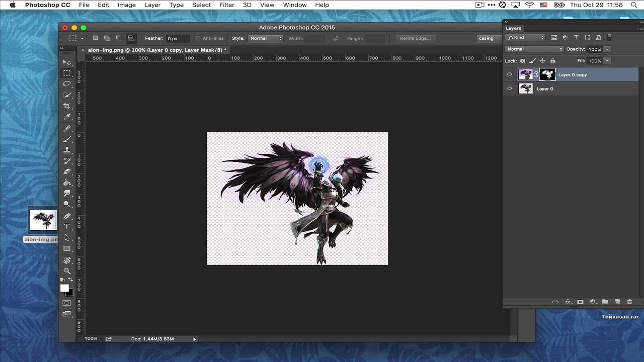This screenshot has width=644, height=362.
Task: Open the Fill slider dropdown arrow
Action: [x=607, y=61]
